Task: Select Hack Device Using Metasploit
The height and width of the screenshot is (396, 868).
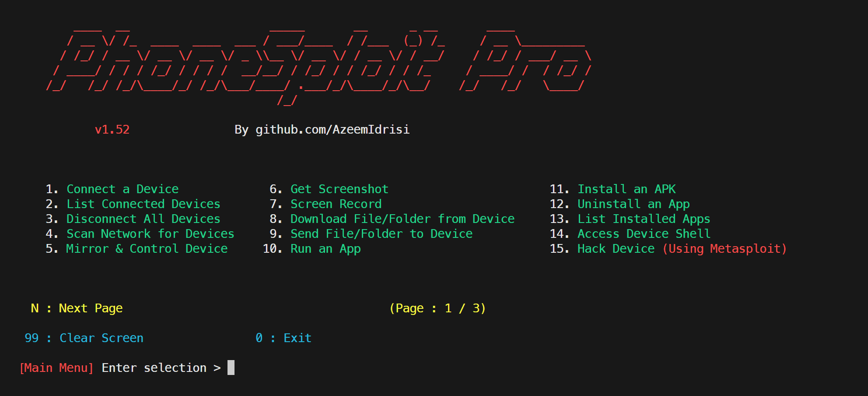Action: click(x=681, y=249)
